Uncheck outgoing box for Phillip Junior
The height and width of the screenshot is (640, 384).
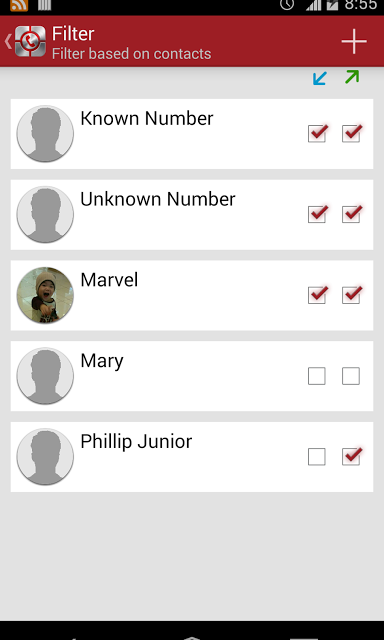pos(351,456)
